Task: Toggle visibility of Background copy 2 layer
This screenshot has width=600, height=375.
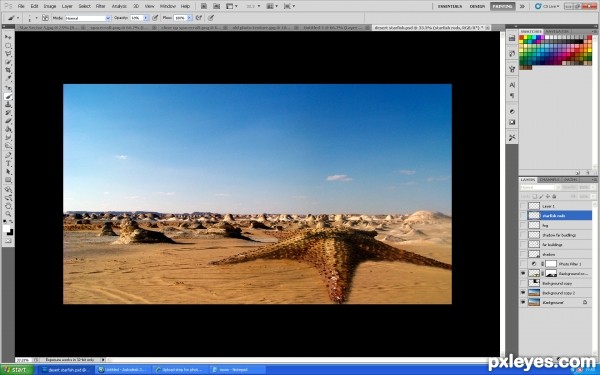Action: 523,293
